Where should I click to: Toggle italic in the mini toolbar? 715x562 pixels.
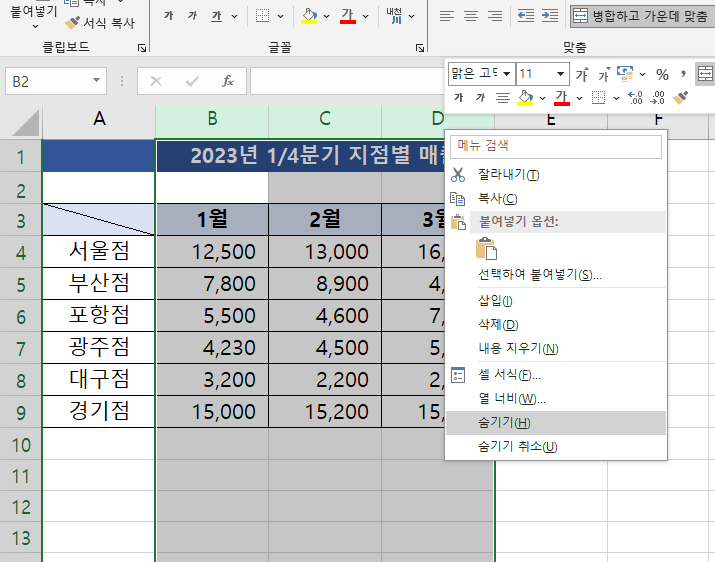coord(480,97)
